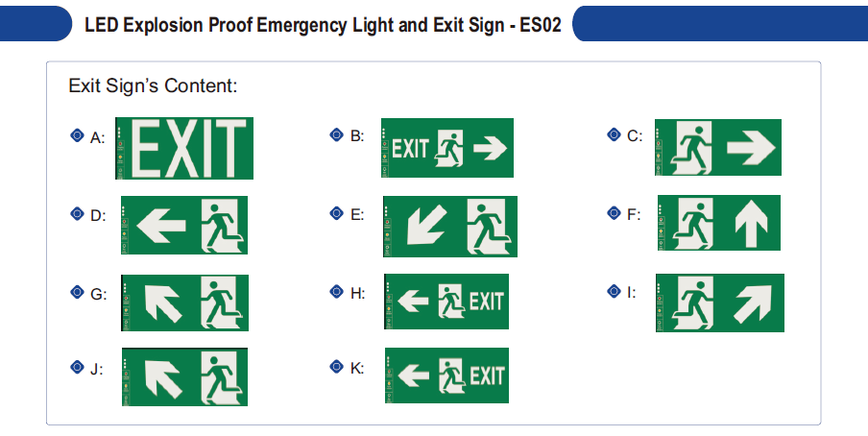
Task: Select the blue bullet next to A
Action: 77,135
